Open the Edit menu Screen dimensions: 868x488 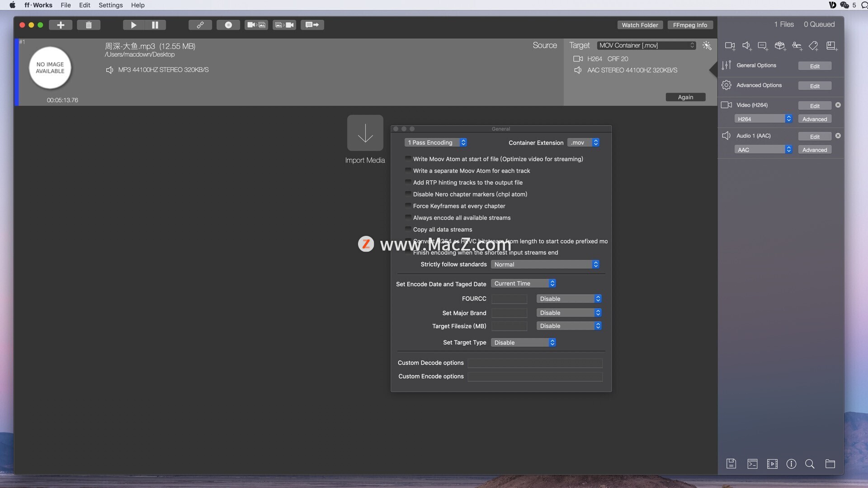coord(85,5)
